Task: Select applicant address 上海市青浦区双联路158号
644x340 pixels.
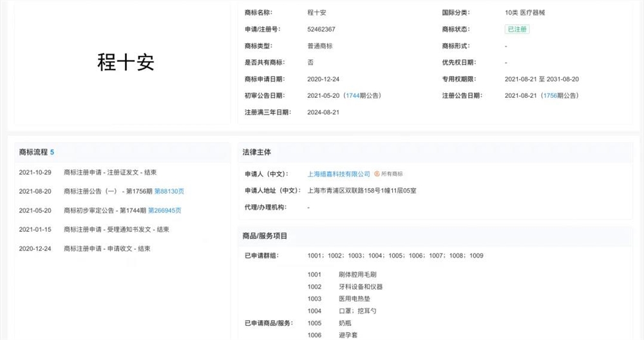Action: tap(362, 191)
